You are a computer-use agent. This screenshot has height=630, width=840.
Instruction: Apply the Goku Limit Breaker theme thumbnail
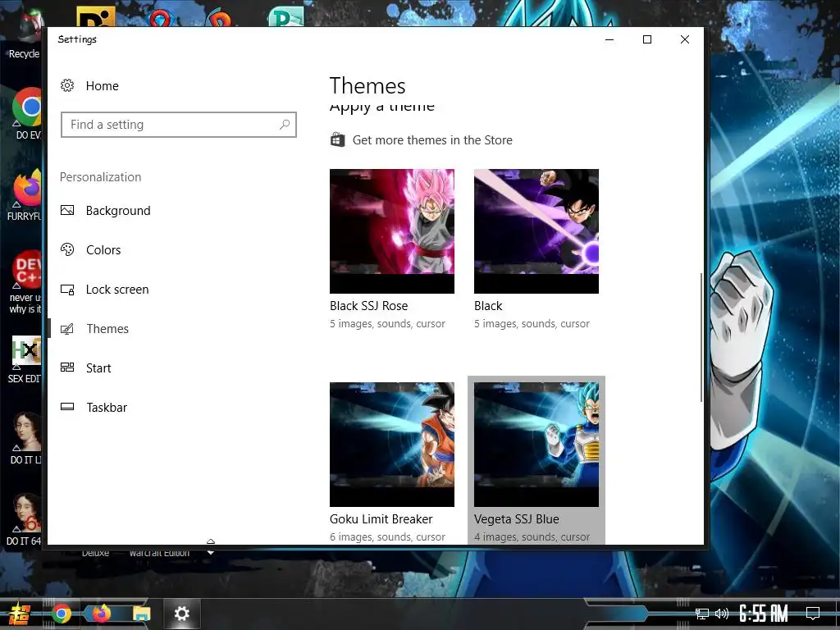pyautogui.click(x=392, y=445)
